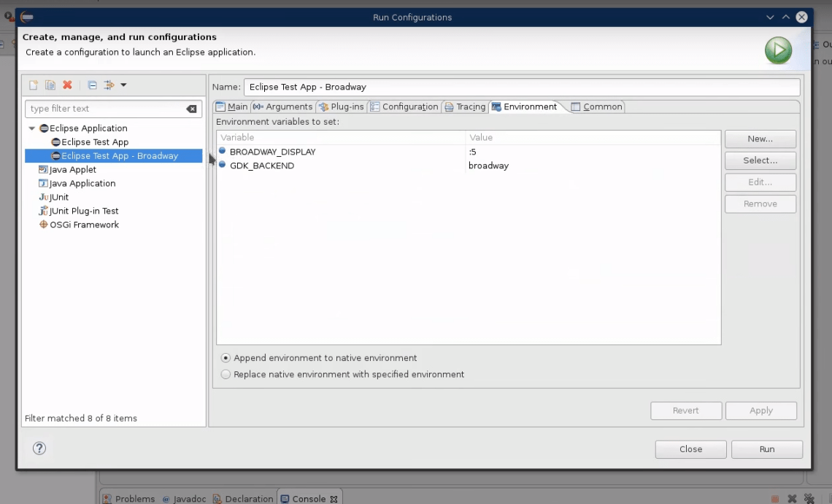The image size is (832, 504).
Task: Click the filter launch configurations icon
Action: (x=109, y=85)
